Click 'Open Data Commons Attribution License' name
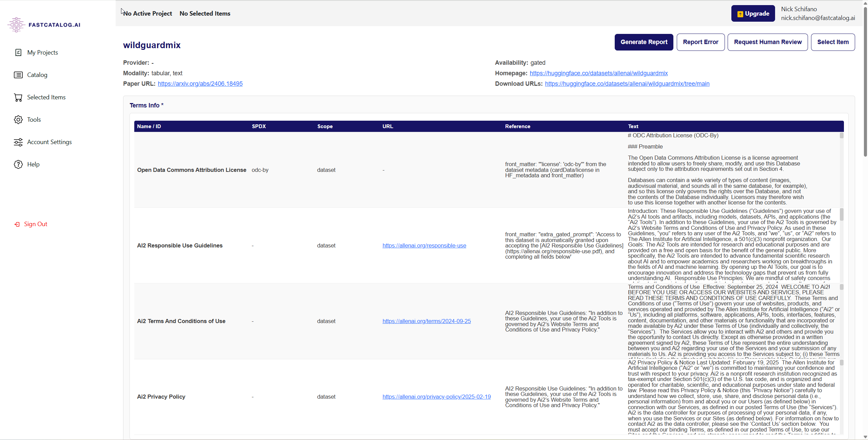Image resolution: width=868 pixels, height=440 pixels. (x=192, y=170)
